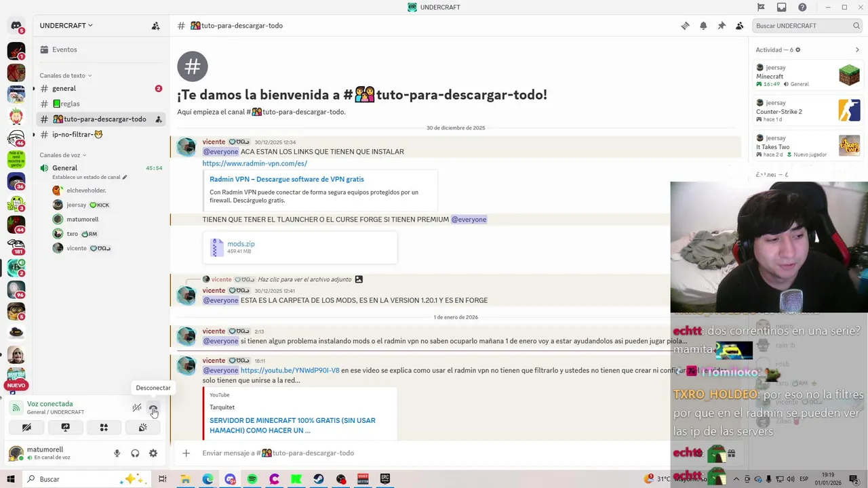Open attachment plus button in message box
Screen dimensions: 868x488
click(186, 453)
